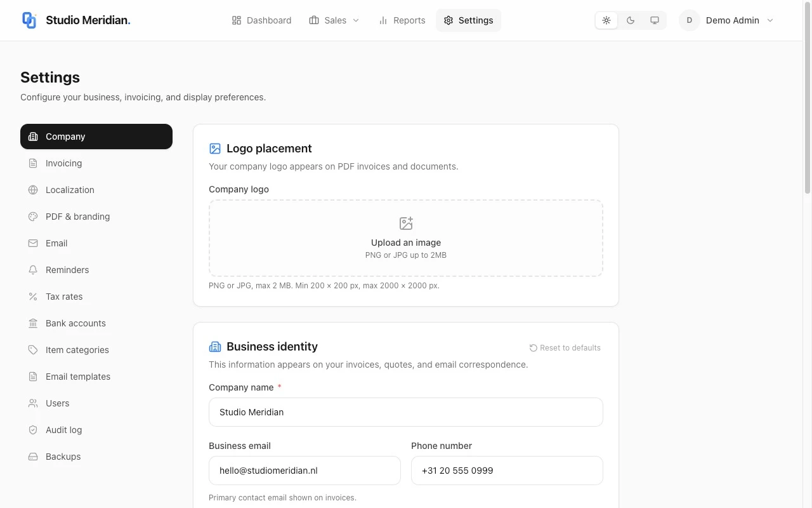Select the Company sidebar section
This screenshot has width=812, height=508.
96,137
